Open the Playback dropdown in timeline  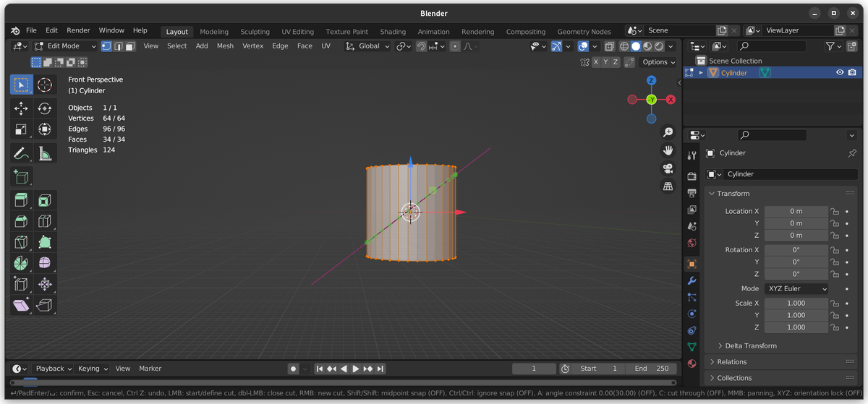[54, 369]
